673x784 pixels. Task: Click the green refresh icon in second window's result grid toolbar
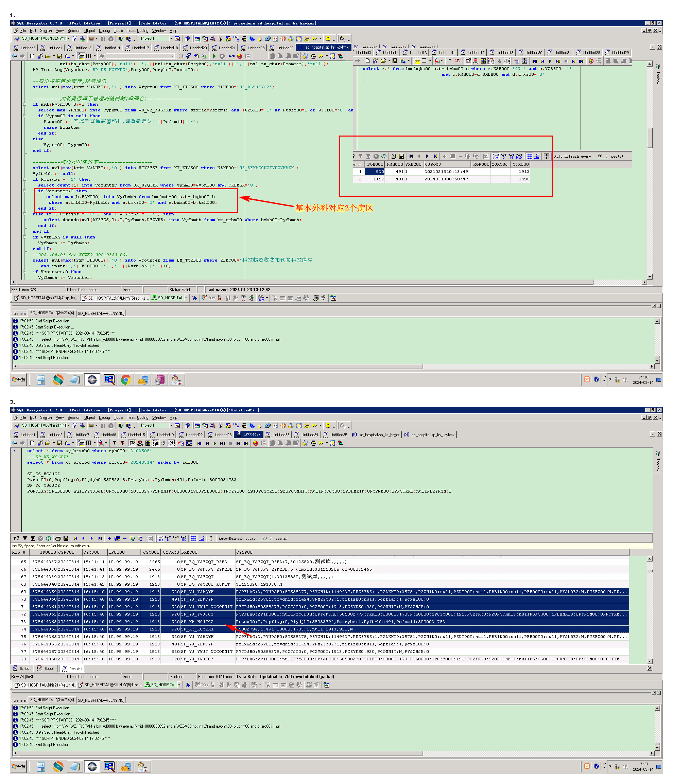(49, 538)
